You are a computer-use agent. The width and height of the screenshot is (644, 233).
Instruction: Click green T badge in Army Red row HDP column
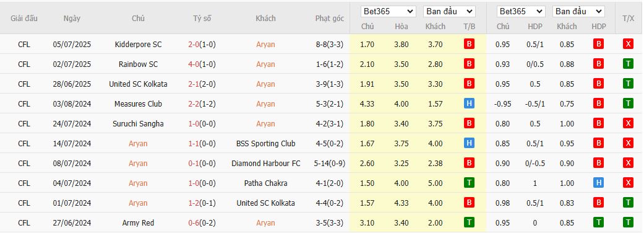598,222
